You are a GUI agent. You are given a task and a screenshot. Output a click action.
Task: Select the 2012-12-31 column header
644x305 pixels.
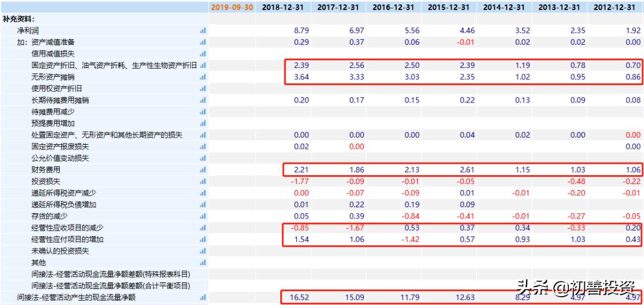click(615, 7)
